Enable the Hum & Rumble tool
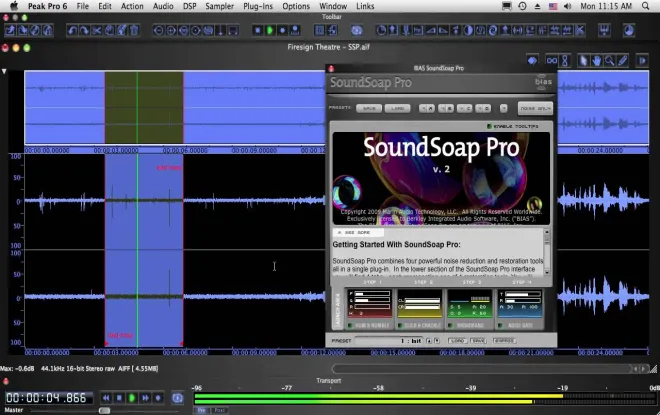Viewport: 660px width, 415px height. click(x=349, y=326)
